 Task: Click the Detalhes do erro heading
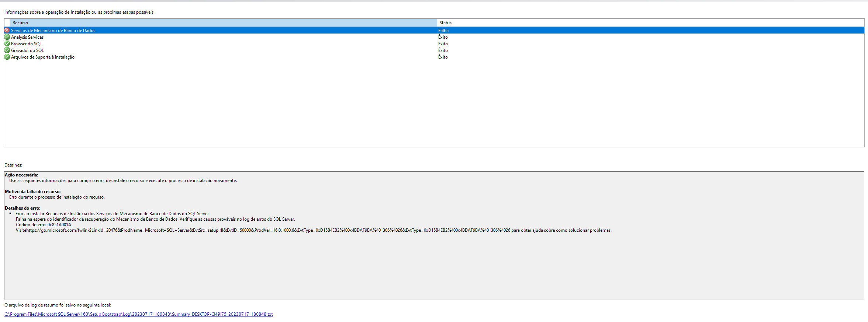point(23,208)
